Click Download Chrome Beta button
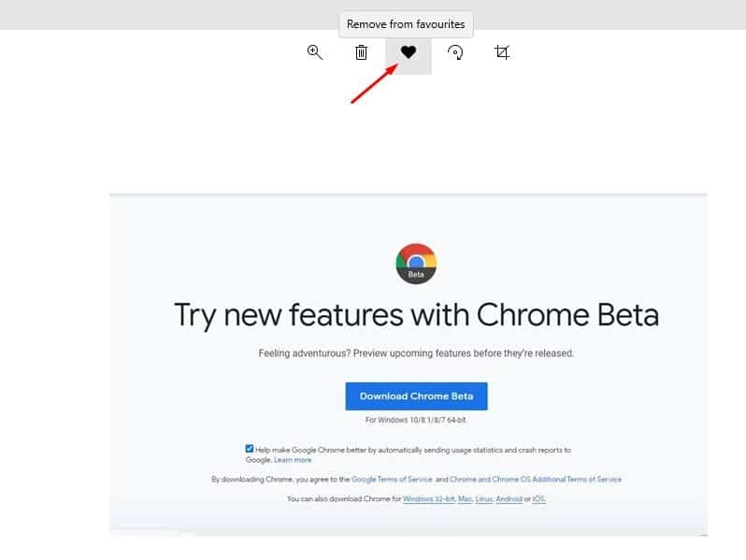746x560 pixels. coord(416,395)
